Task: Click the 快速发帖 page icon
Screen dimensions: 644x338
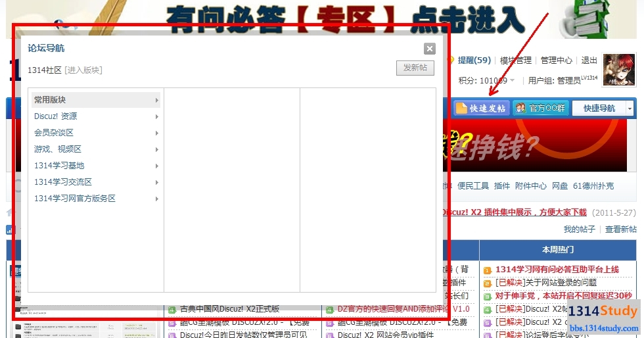Action: pos(461,108)
